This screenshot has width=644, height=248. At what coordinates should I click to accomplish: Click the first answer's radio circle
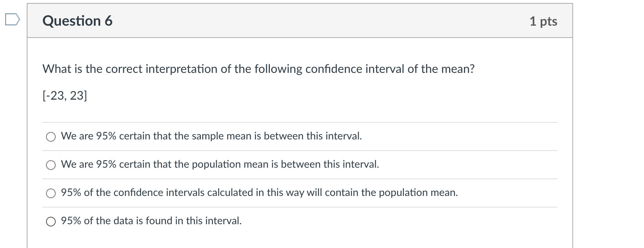coord(50,137)
